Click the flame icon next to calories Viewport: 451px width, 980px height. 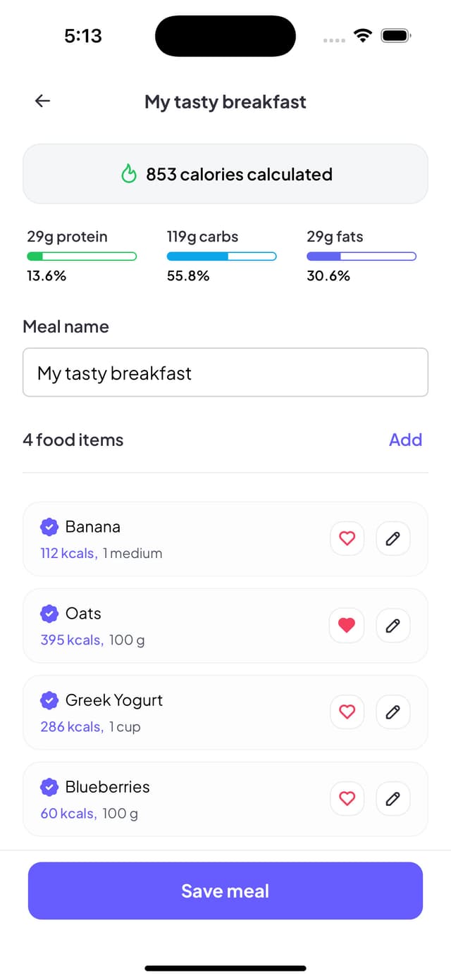tap(130, 173)
